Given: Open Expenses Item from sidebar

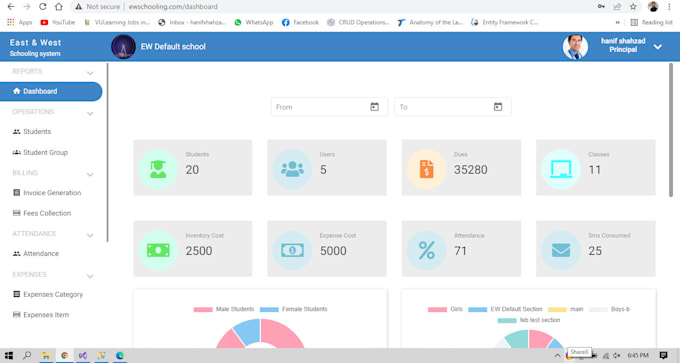Looking at the screenshot, I should (x=41, y=314).
